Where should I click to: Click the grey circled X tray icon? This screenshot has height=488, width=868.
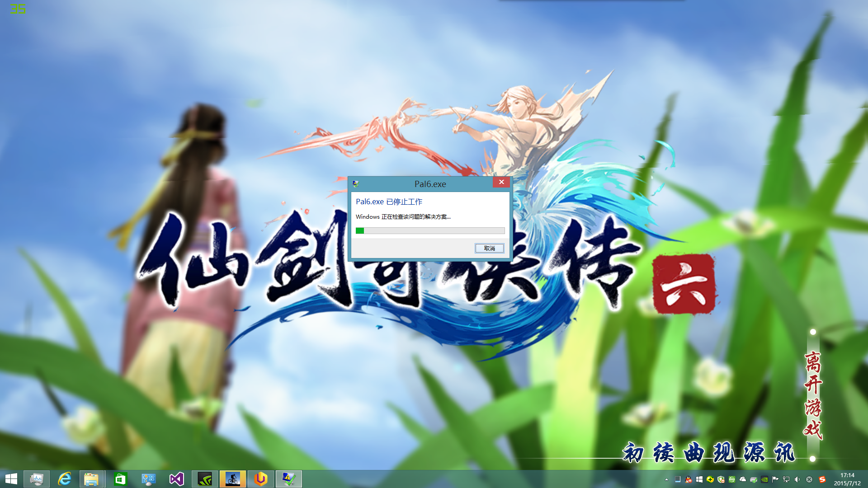click(809, 479)
